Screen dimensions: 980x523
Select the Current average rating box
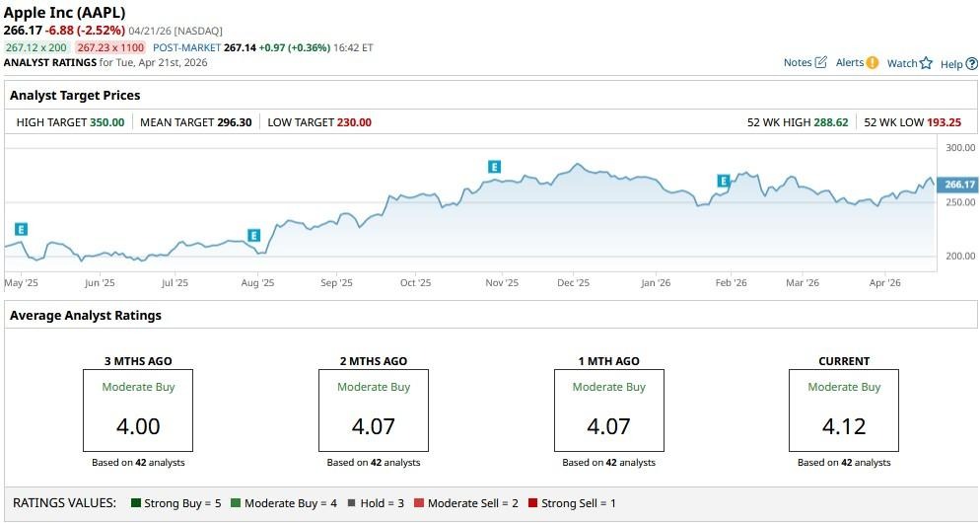pyautogui.click(x=844, y=411)
